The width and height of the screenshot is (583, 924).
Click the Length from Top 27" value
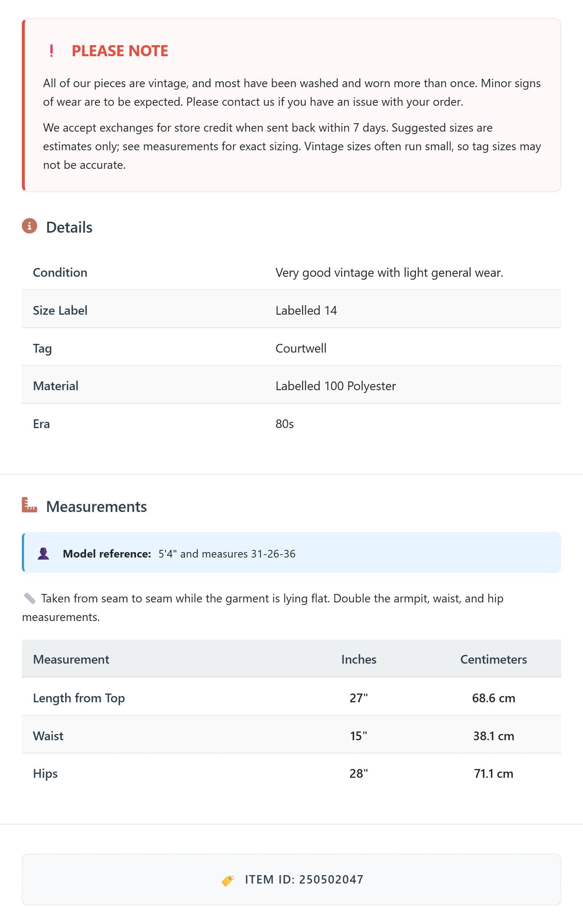(x=359, y=698)
